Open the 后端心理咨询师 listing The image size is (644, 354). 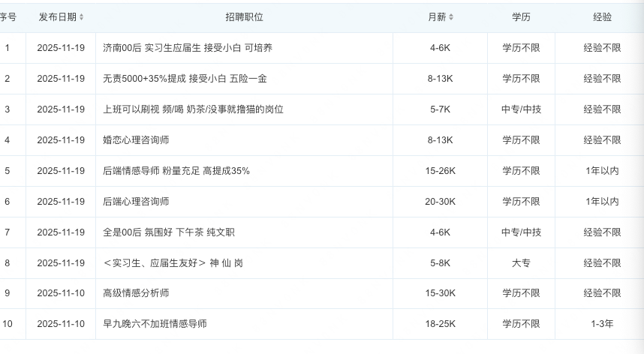pos(136,202)
